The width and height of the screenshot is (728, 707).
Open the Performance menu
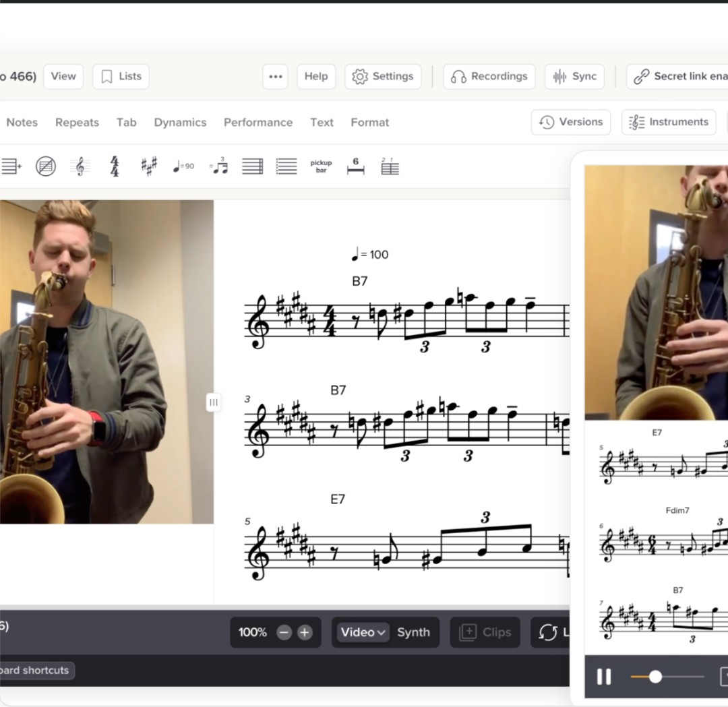pos(258,122)
